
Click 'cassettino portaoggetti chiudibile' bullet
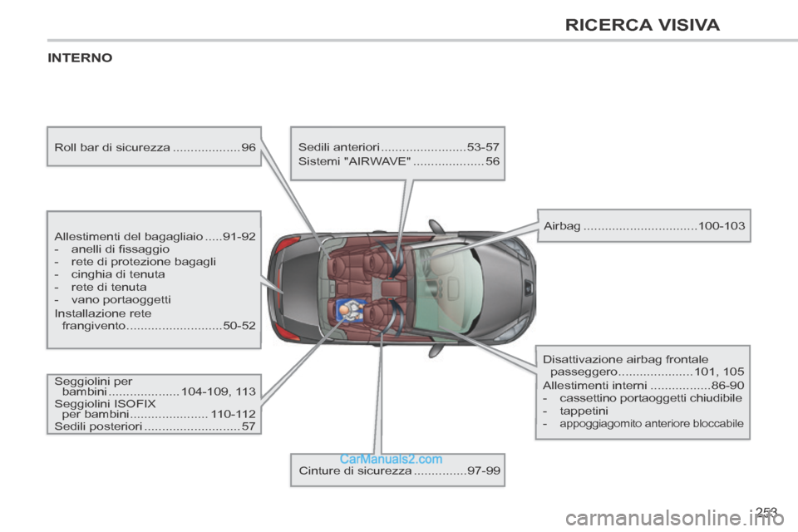pyautogui.click(x=643, y=398)
